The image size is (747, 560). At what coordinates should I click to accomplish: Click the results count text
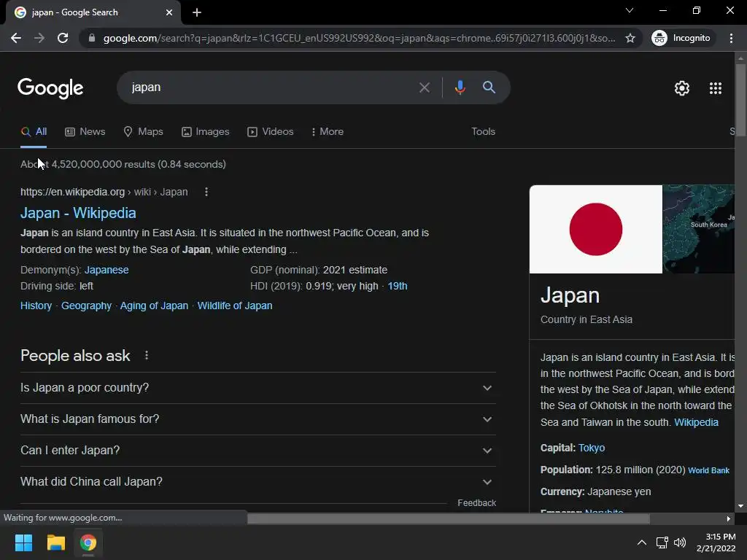[123, 164]
